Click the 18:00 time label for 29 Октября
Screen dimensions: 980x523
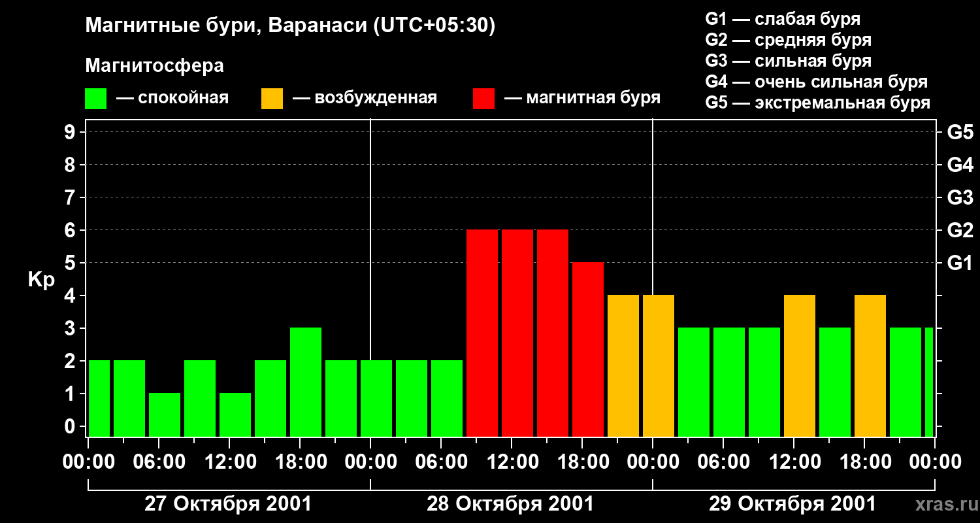tap(864, 462)
